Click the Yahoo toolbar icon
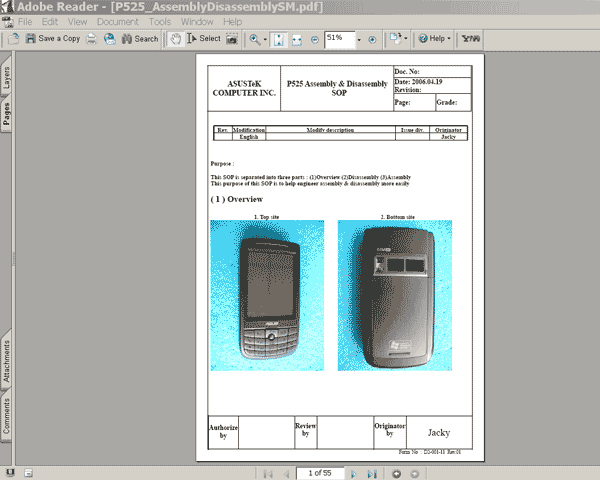Screen dimensions: 600x480 pyautogui.click(x=471, y=39)
